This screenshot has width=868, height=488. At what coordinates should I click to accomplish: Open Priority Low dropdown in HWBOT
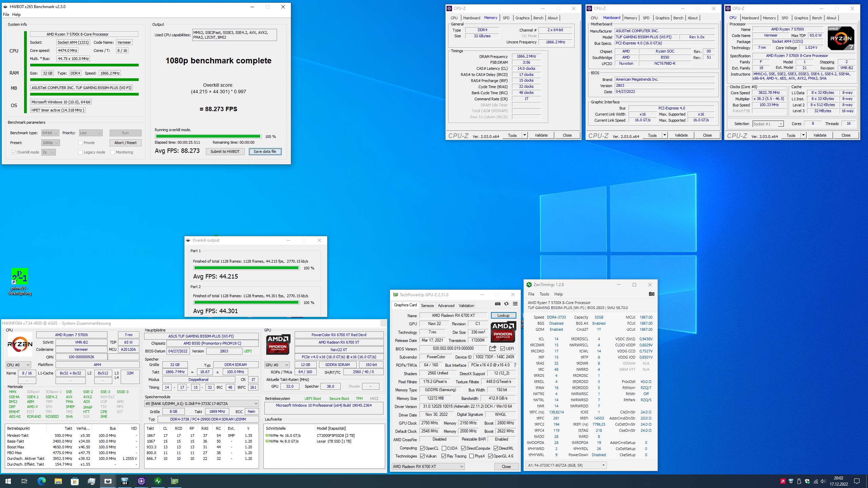click(x=91, y=133)
